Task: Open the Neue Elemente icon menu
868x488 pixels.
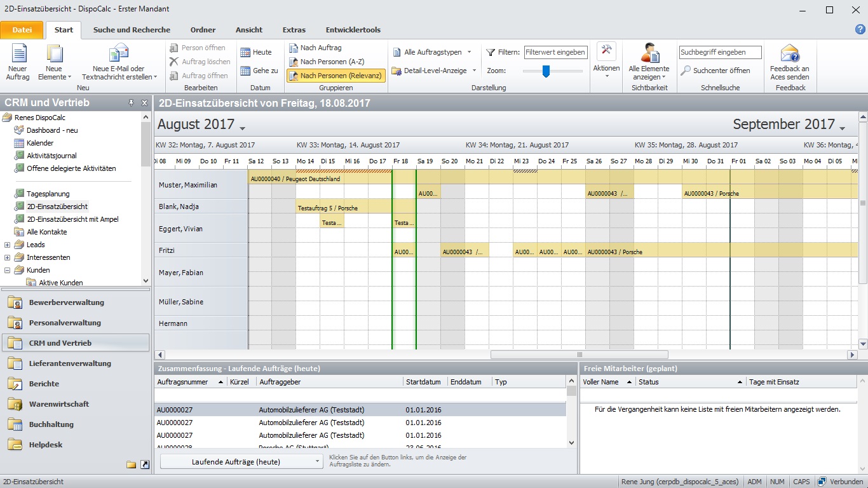Action: [55, 55]
